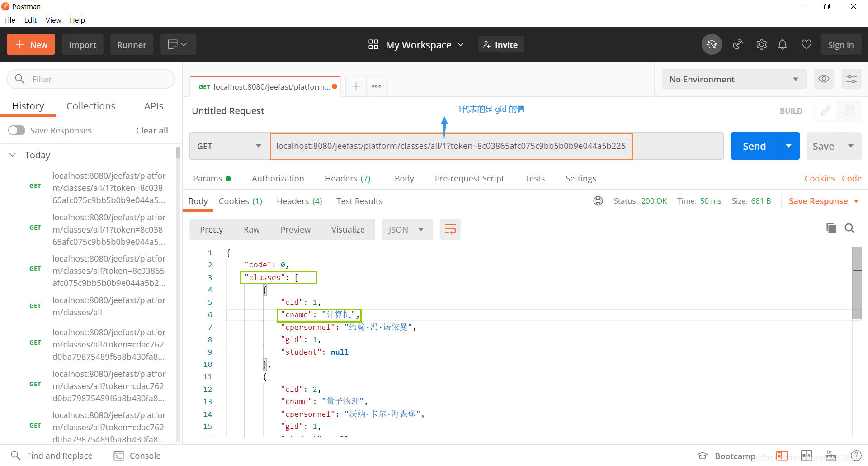Screen dimensions: 868x466
Task: Toggle the Save Responses switch
Action: click(x=17, y=130)
